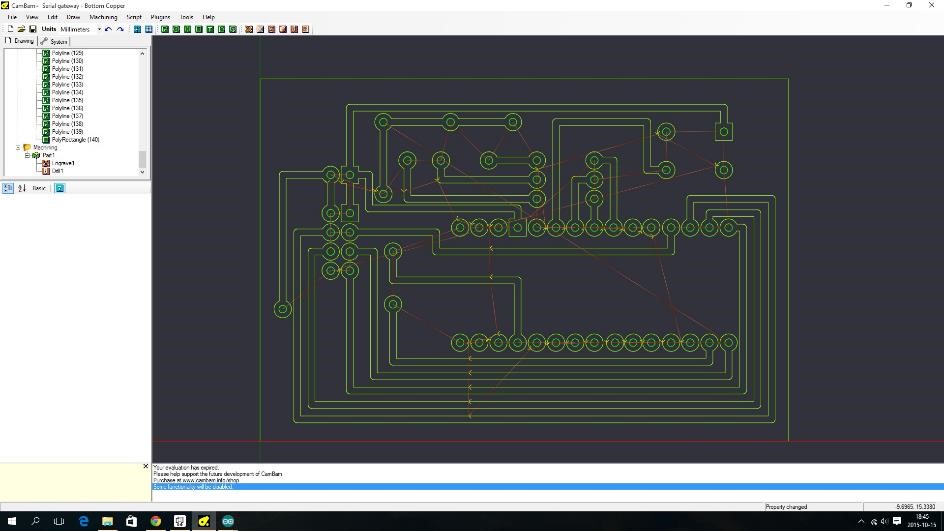Select the Circle drawing tool
This screenshot has width=944, height=531.
click(x=176, y=29)
